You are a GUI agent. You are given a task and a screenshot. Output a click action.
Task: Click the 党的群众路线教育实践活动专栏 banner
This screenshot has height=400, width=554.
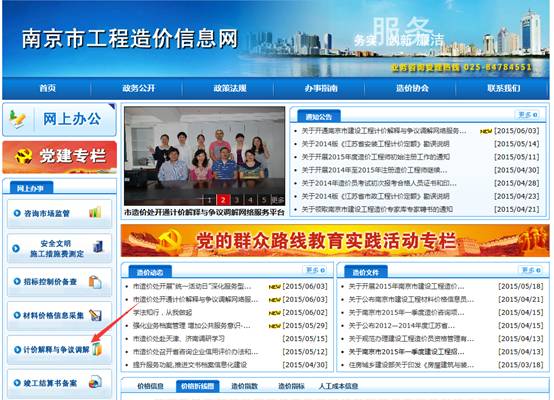coord(335,241)
